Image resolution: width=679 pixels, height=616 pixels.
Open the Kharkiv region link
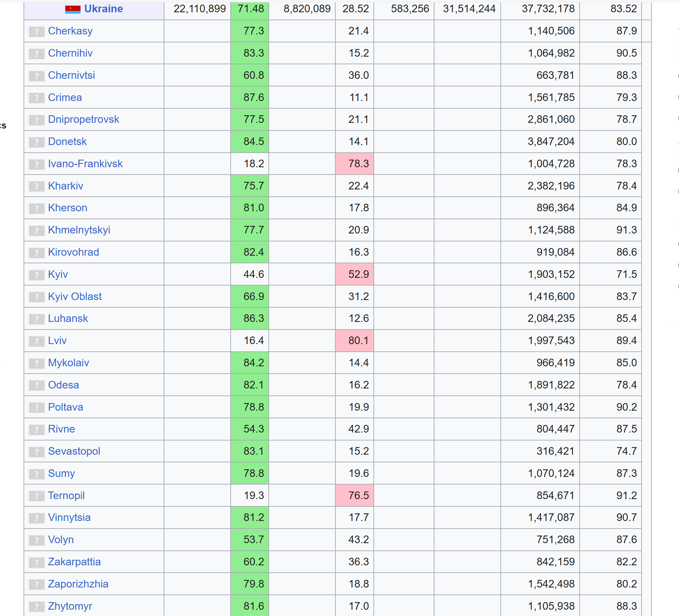(x=65, y=186)
